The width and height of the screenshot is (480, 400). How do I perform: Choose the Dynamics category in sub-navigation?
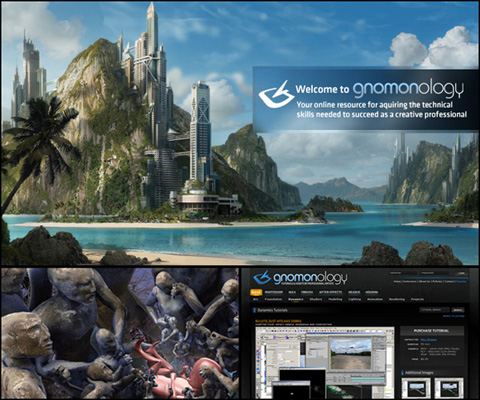coord(296,299)
